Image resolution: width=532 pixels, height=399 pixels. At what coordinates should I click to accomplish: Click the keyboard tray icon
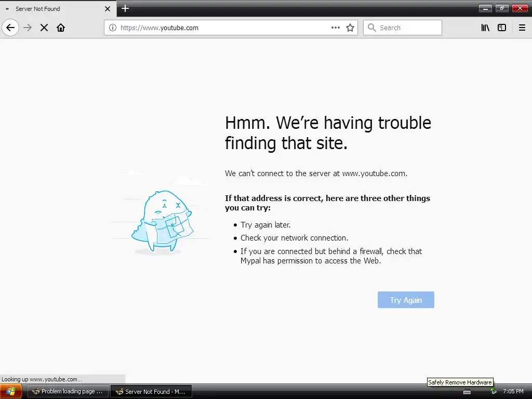tap(467, 392)
